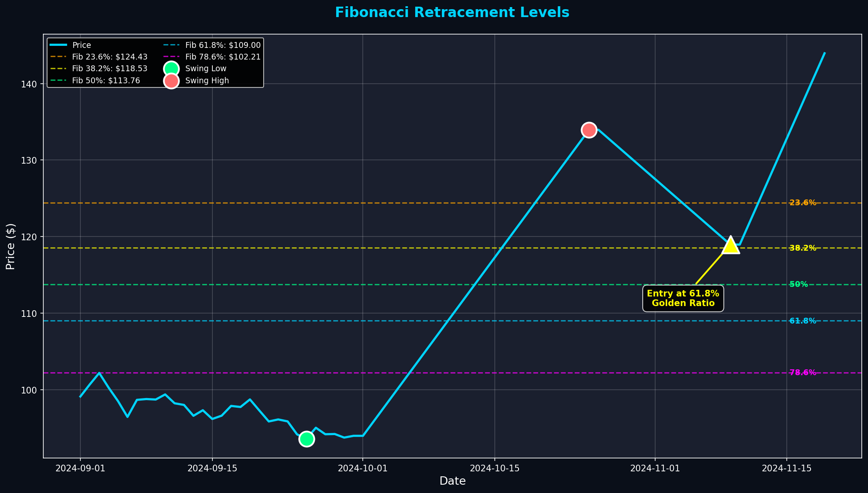Click the orange dashed line sample in legend

(58, 56)
